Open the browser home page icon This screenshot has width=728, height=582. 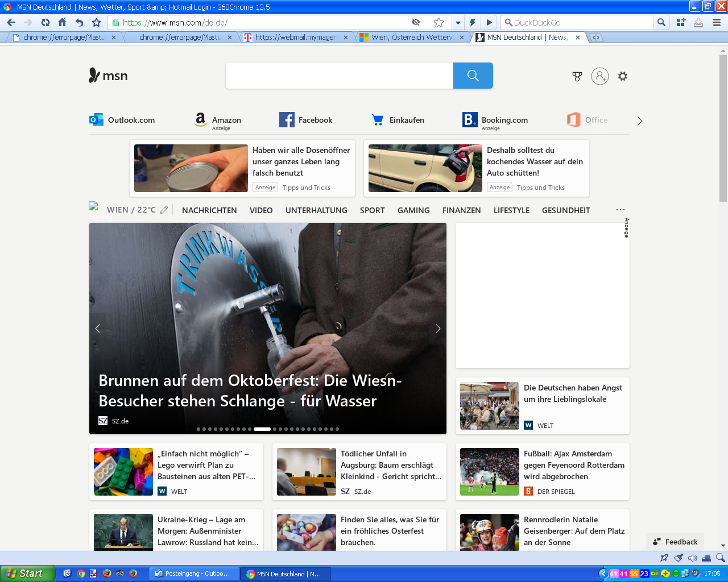pos(63,23)
